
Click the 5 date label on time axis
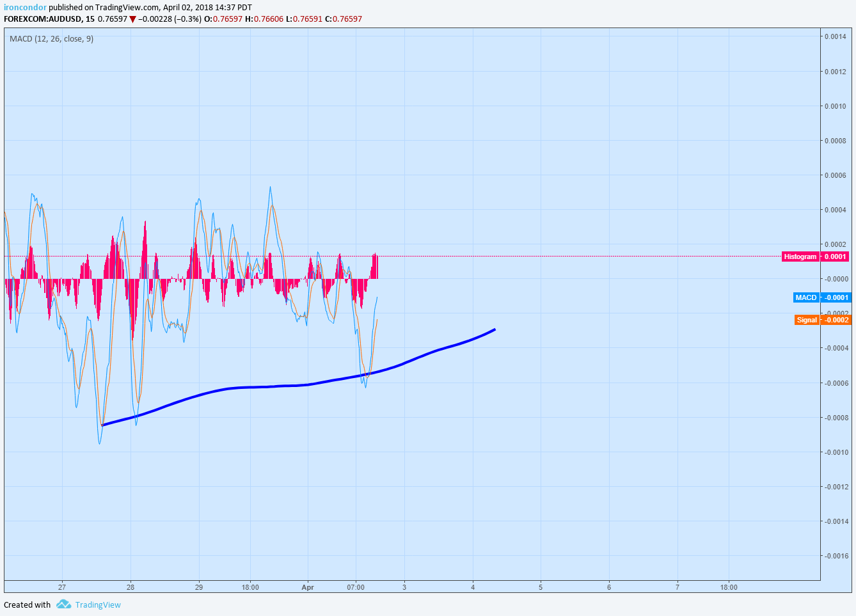541,587
